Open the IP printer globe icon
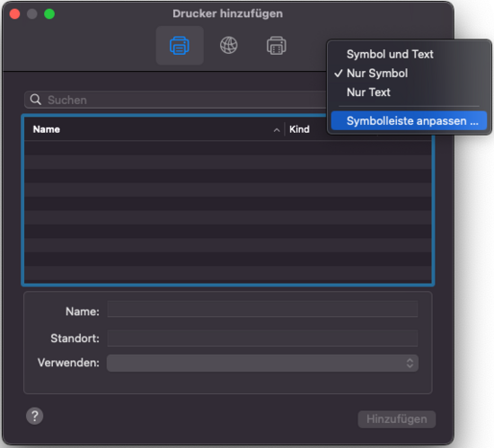Screen dimensions: 494x448 229,45
